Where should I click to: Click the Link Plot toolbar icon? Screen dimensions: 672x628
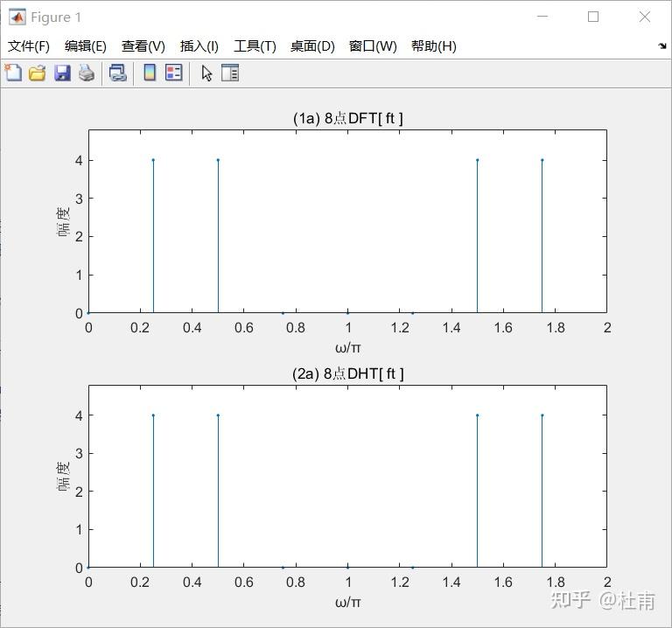coord(118,73)
